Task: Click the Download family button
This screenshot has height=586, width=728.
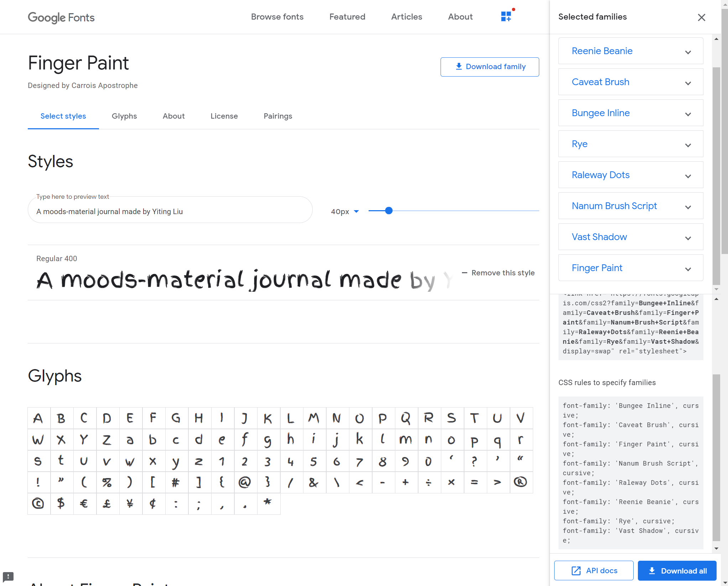Action: pyautogui.click(x=489, y=67)
